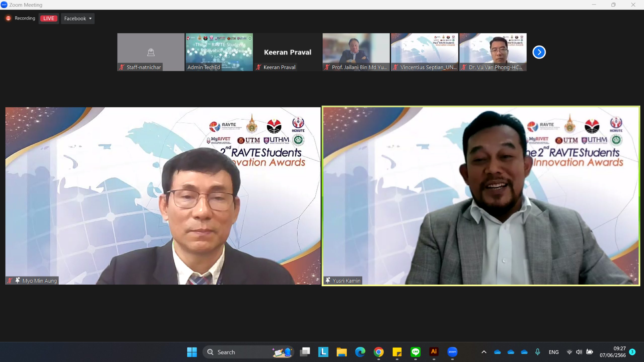Viewport: 644px width, 362px height.
Task: Select the Staff-natnichar video thumbnail
Action: [x=151, y=52]
